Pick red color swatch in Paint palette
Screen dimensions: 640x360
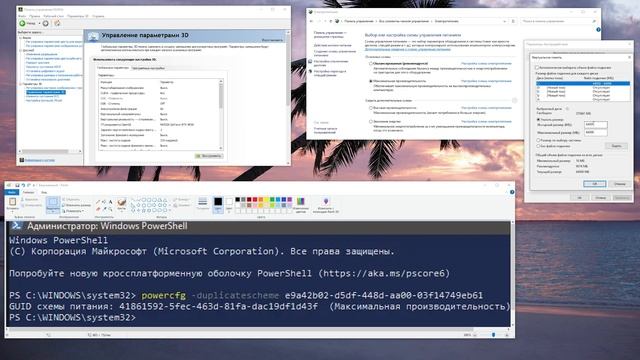click(x=255, y=200)
